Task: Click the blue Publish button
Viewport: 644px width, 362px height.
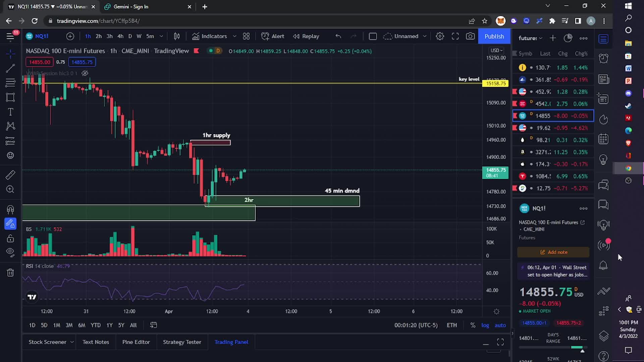Action: click(494, 36)
